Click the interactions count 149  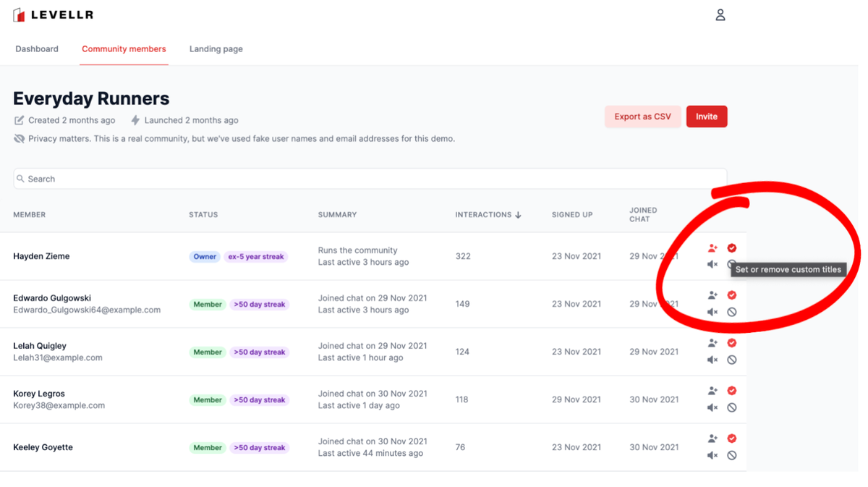pyautogui.click(x=463, y=304)
